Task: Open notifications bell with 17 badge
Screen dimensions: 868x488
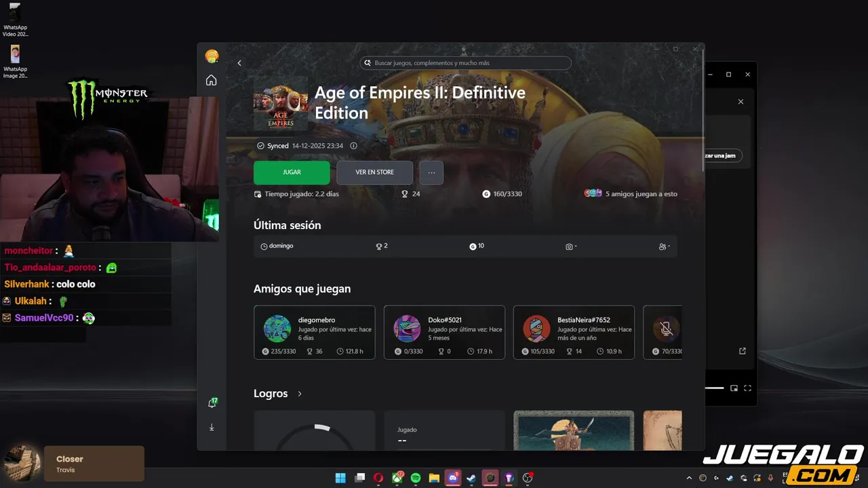Action: coord(212,403)
